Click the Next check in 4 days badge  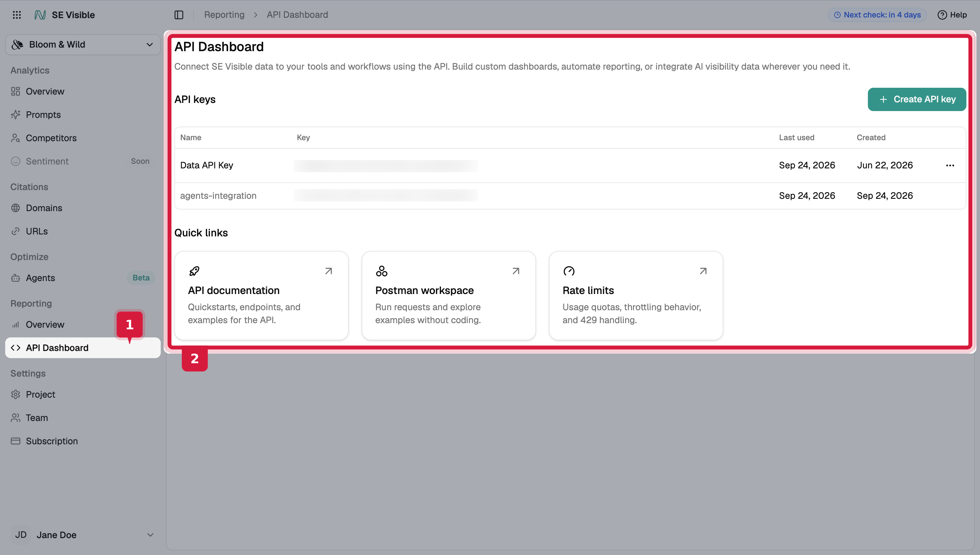click(877, 15)
